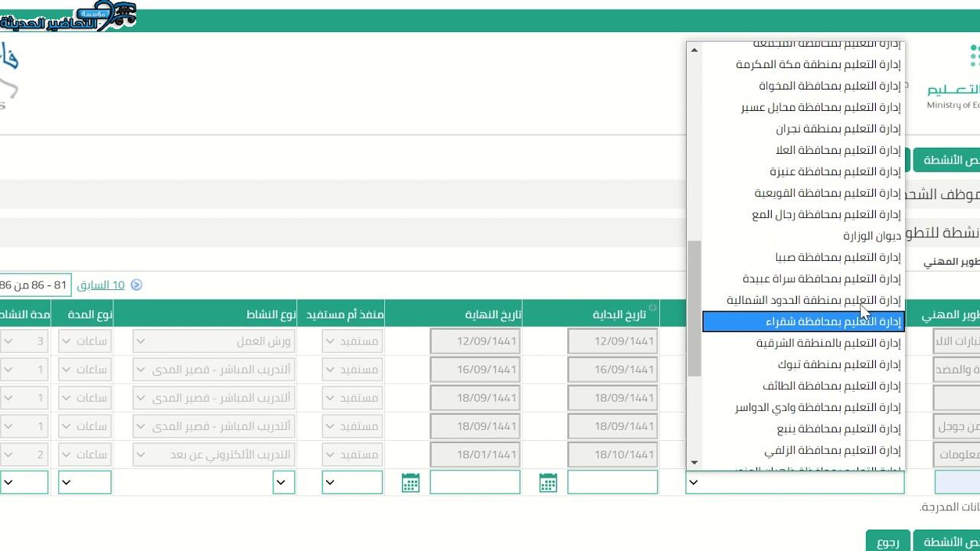Go to the 10 السابق link
This screenshot has height=551, width=980.
point(100,285)
